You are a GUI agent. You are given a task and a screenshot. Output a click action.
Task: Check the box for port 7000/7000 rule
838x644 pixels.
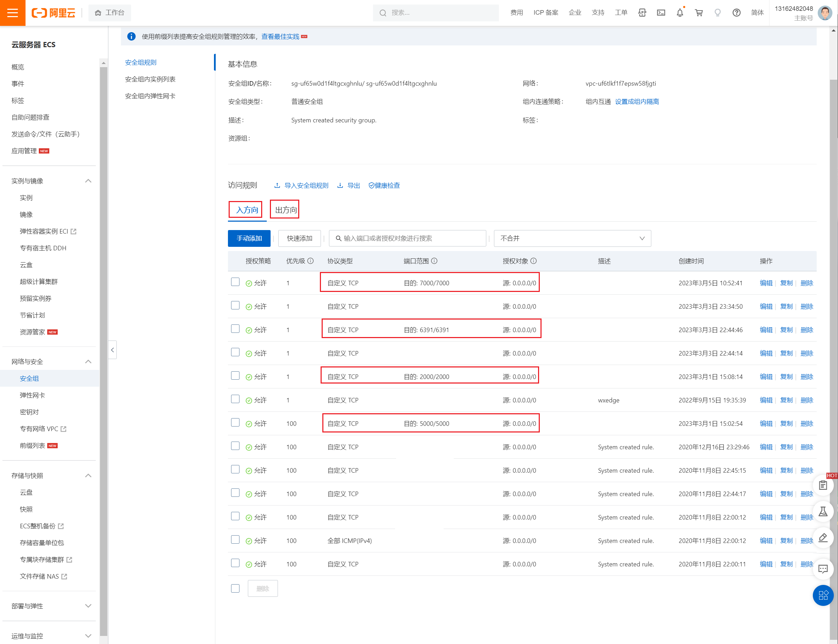point(235,282)
